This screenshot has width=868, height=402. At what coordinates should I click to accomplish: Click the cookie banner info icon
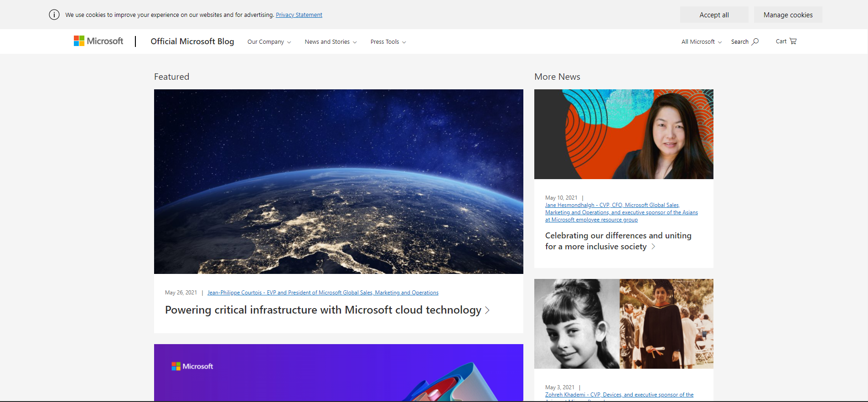(x=54, y=15)
